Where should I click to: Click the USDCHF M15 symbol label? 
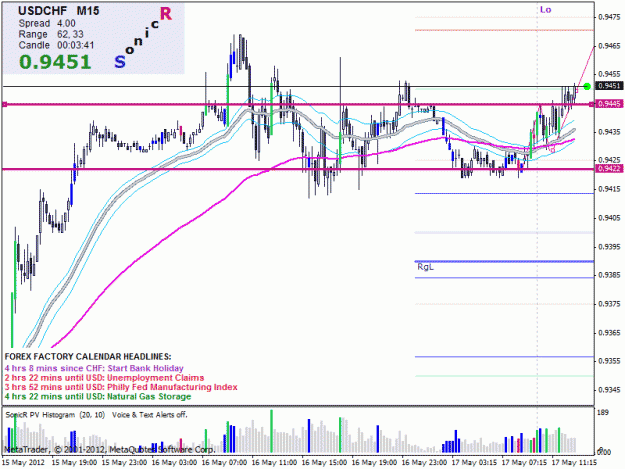[59, 11]
